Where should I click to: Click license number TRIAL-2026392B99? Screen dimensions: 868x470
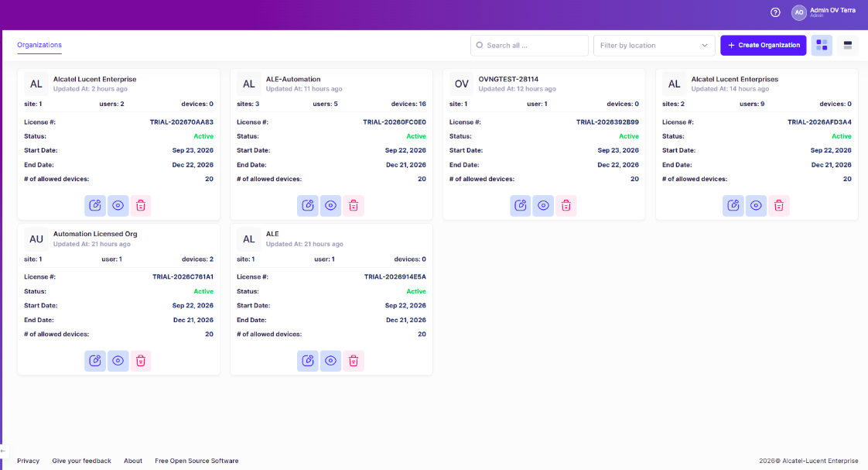(x=607, y=122)
